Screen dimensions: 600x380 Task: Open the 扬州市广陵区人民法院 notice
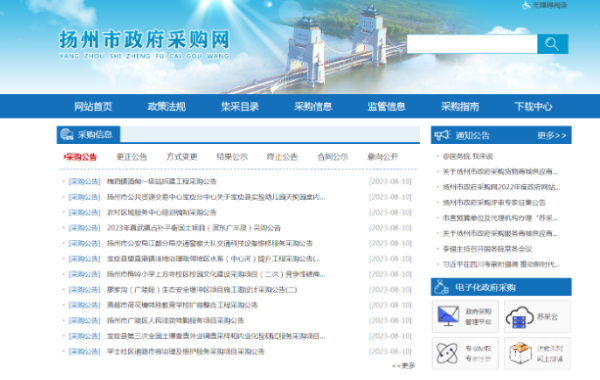(175, 321)
